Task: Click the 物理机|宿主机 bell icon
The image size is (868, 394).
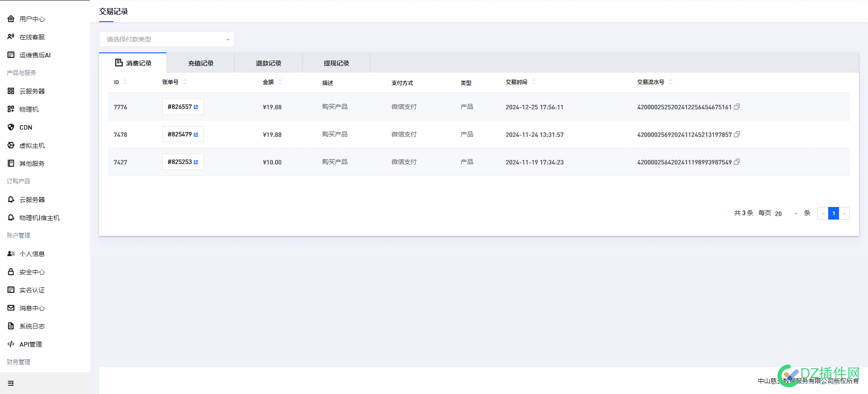Action: pos(11,217)
